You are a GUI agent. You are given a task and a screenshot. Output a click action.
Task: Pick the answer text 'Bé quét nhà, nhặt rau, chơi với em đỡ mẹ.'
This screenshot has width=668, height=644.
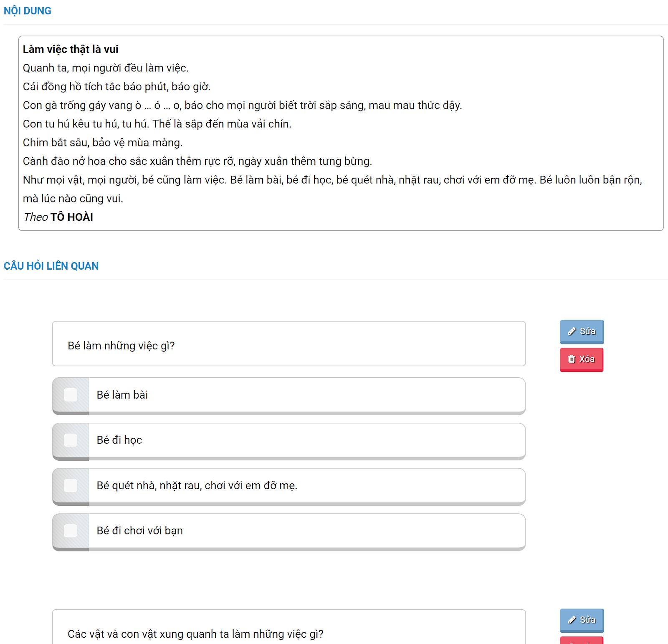point(197,485)
